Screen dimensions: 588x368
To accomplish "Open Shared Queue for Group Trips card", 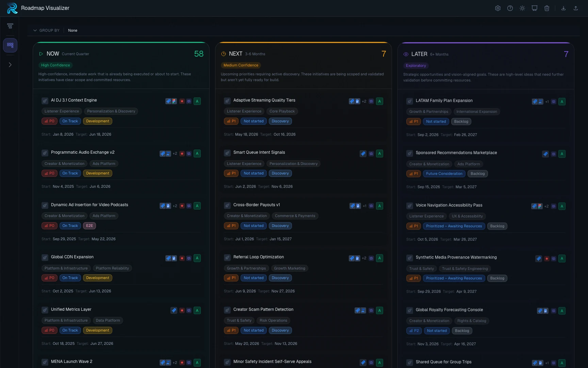I will 443,362.
